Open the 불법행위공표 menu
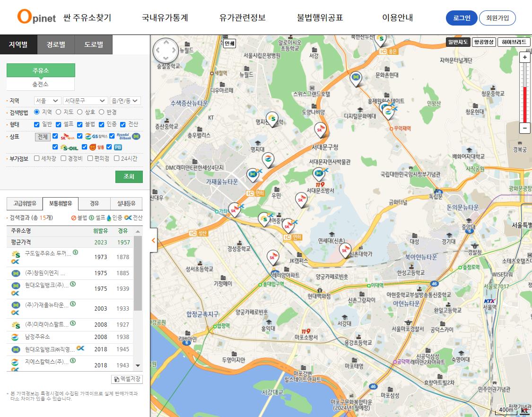The image size is (532, 417). (x=320, y=17)
